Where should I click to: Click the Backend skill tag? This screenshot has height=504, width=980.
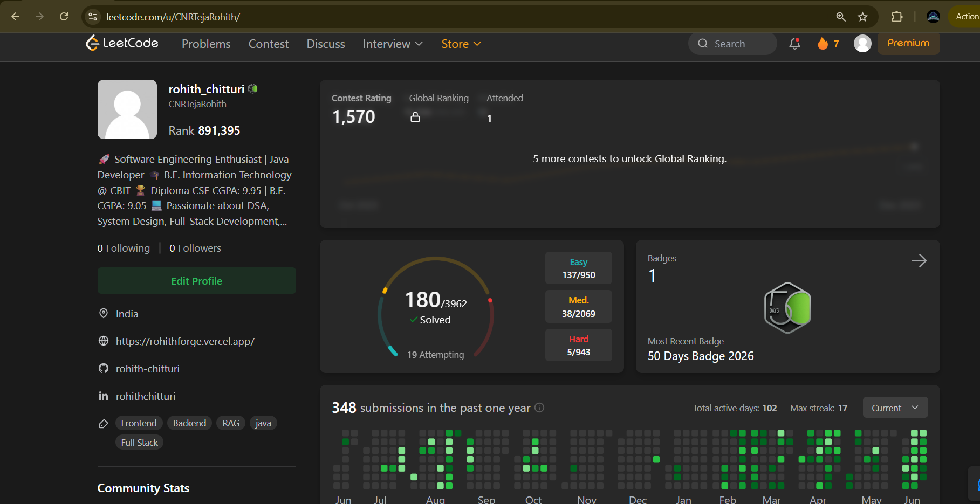click(189, 423)
